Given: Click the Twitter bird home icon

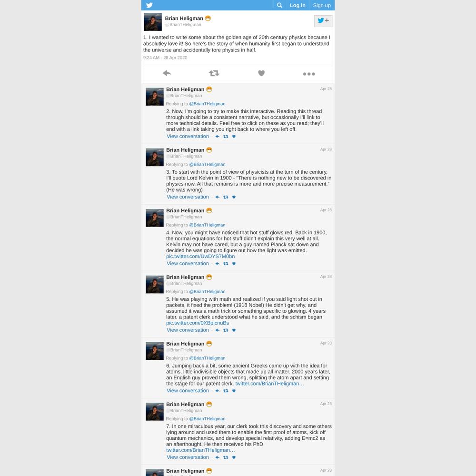Looking at the screenshot, I should 149,5.
